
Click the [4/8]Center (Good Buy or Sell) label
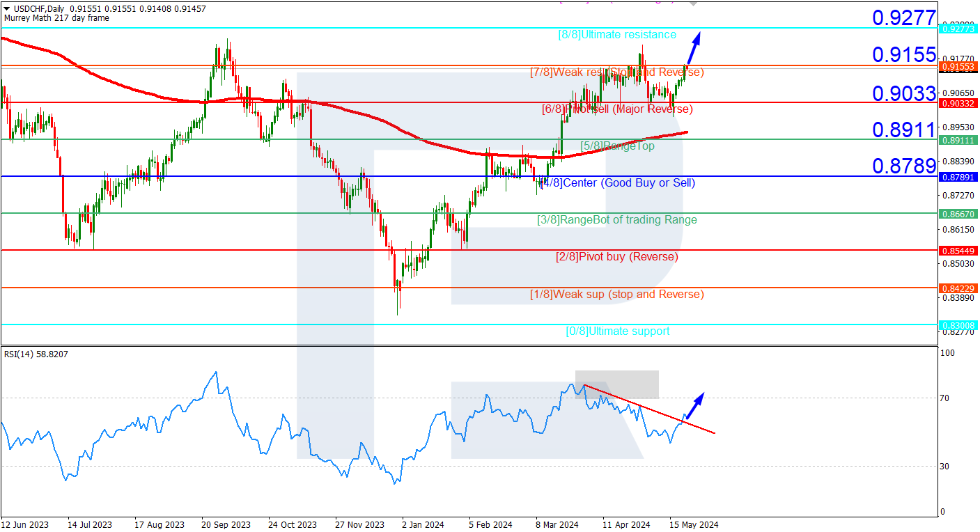coord(618,183)
